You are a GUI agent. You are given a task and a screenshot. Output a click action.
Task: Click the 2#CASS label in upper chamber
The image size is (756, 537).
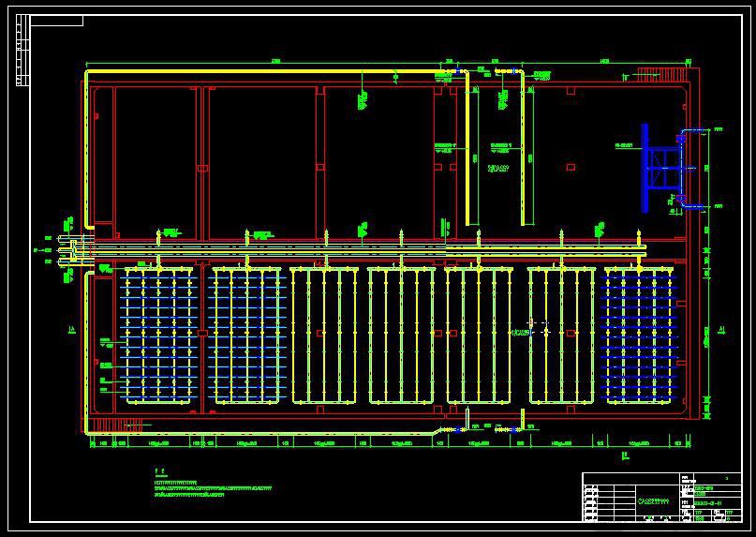coord(498,169)
